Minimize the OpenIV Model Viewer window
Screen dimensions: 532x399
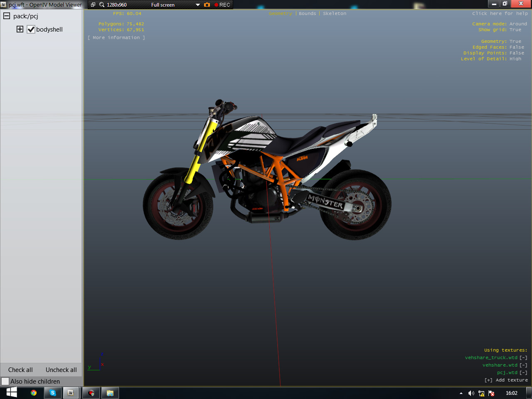(x=494, y=4)
